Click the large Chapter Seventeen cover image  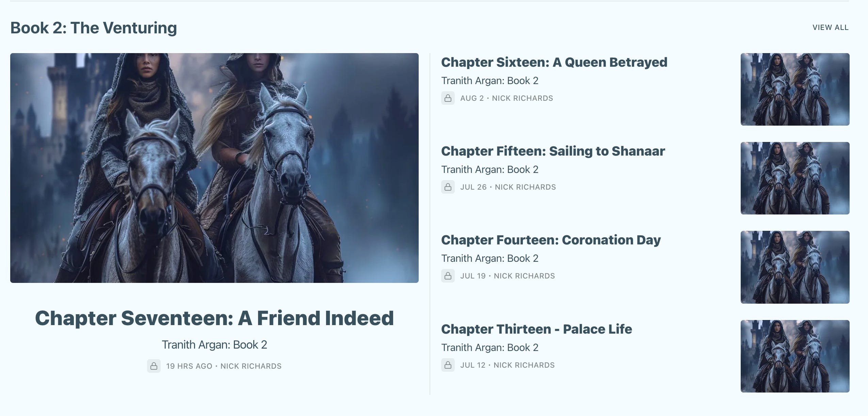214,168
